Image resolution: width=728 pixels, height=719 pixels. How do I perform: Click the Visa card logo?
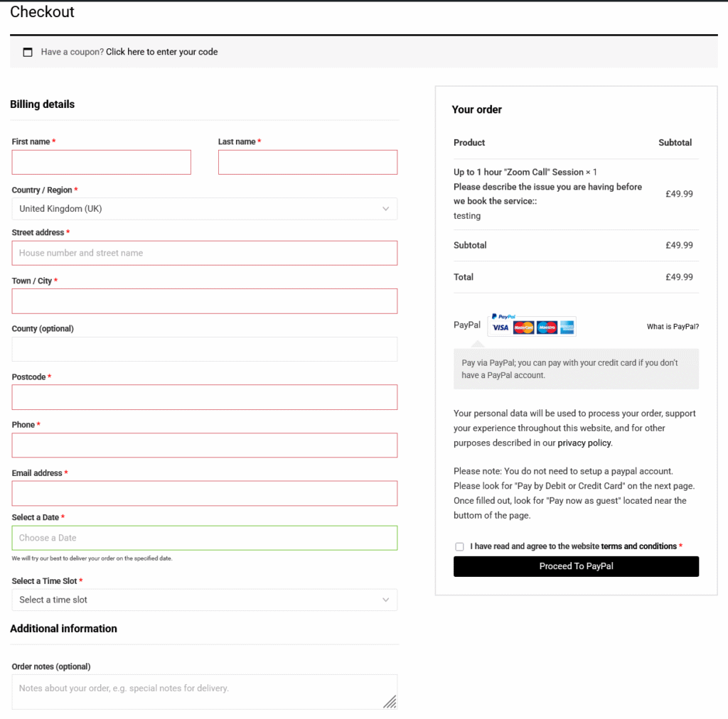(501, 328)
